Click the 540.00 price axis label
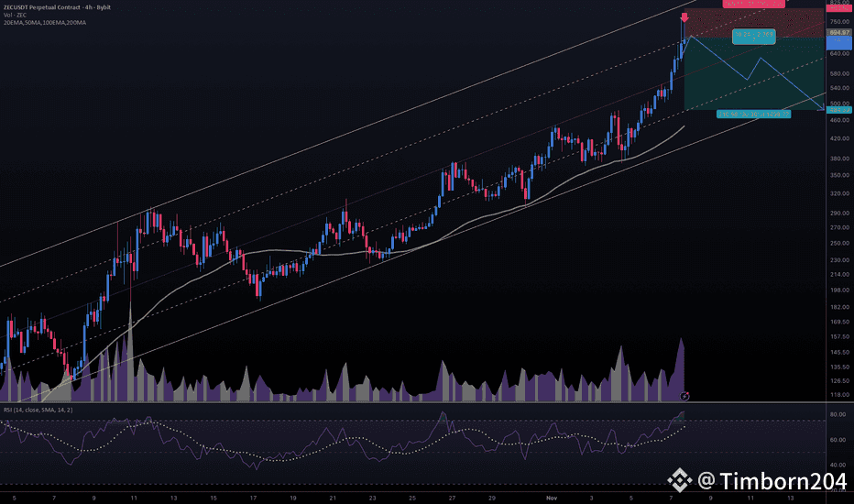The image size is (854, 504). pos(839,88)
